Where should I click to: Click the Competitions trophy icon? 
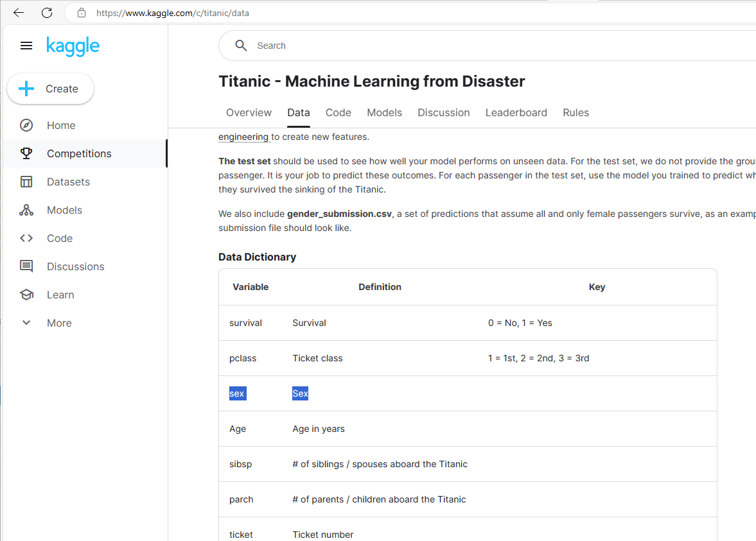point(26,153)
